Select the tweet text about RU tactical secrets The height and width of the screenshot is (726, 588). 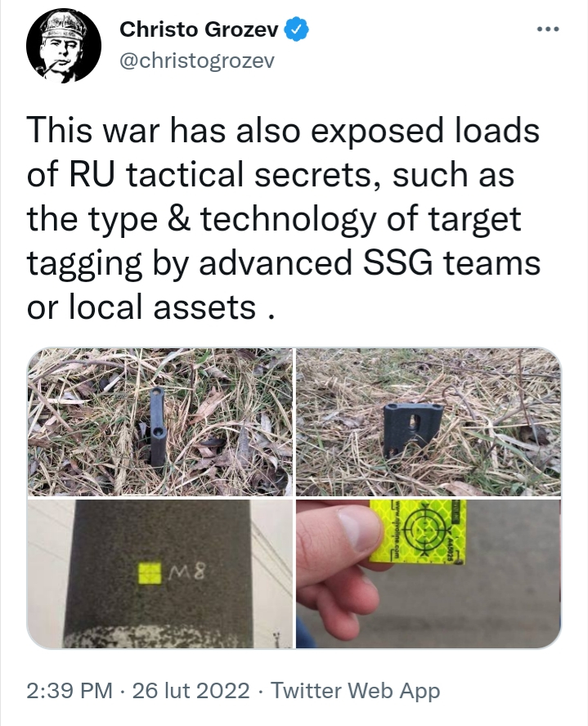coord(283,218)
